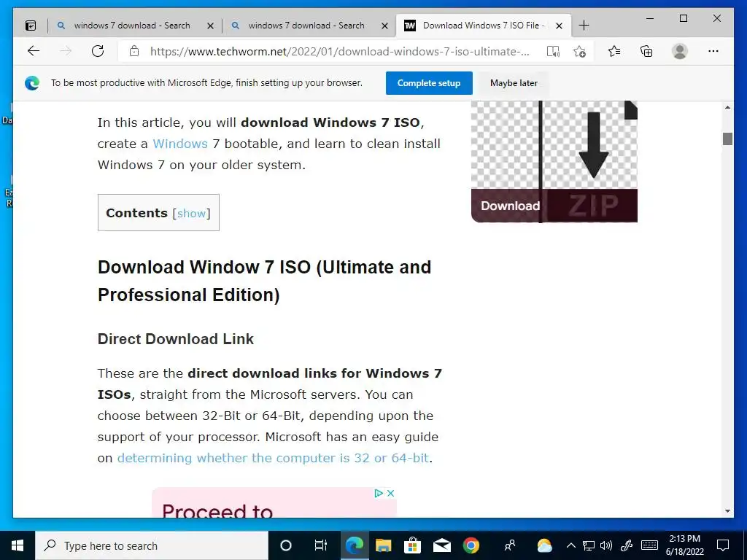The height and width of the screenshot is (560, 747).
Task: Select the Download Windows 7 ISO File tab
Action: click(483, 26)
